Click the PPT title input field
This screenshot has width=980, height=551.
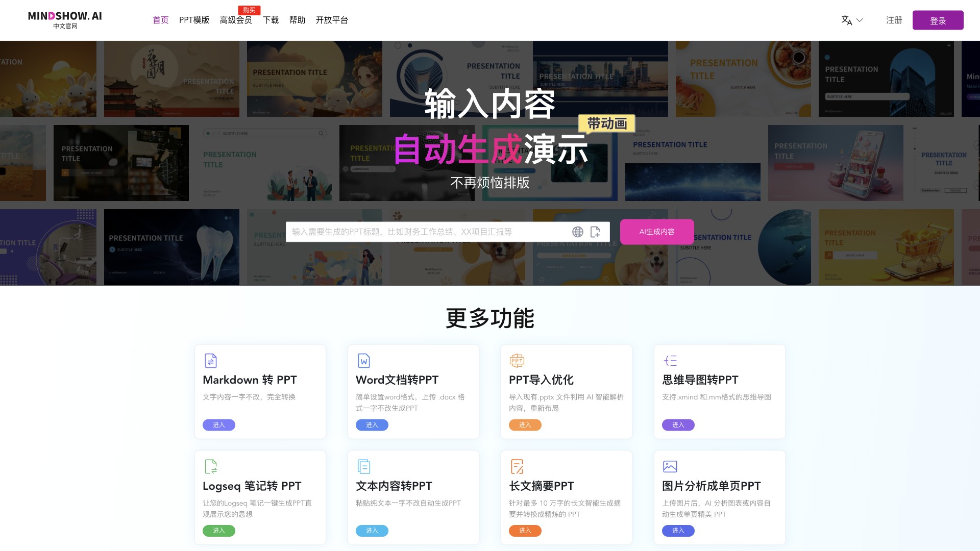(x=424, y=232)
